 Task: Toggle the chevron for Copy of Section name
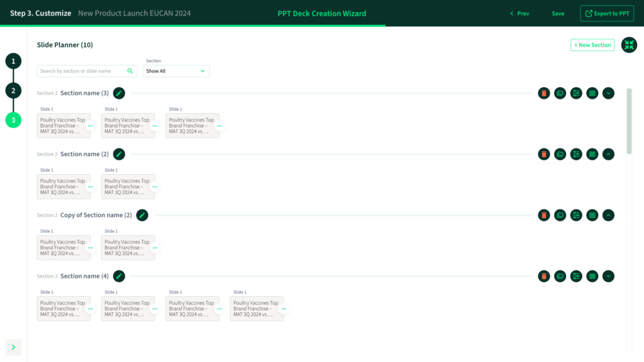click(608, 215)
